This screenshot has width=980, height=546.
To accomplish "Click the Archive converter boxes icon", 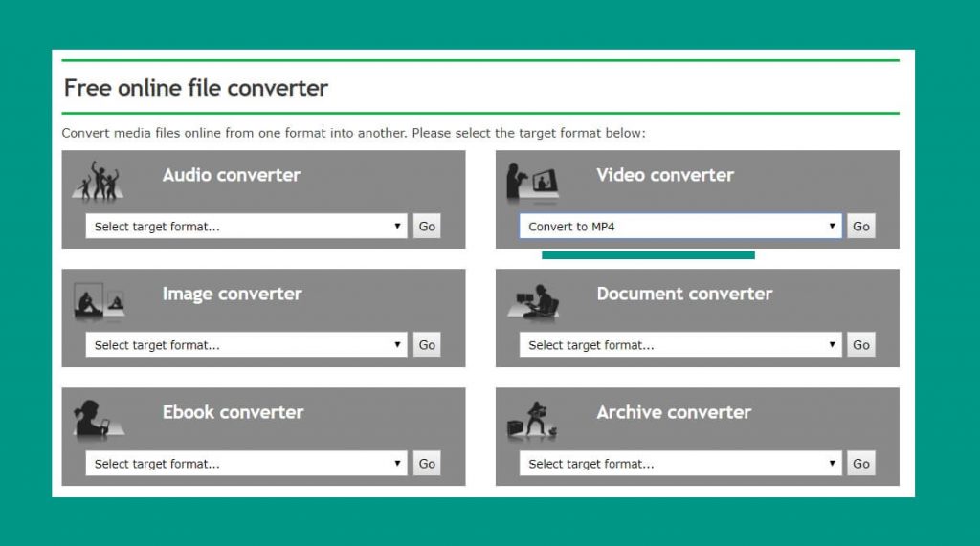I will pyautogui.click(x=532, y=421).
